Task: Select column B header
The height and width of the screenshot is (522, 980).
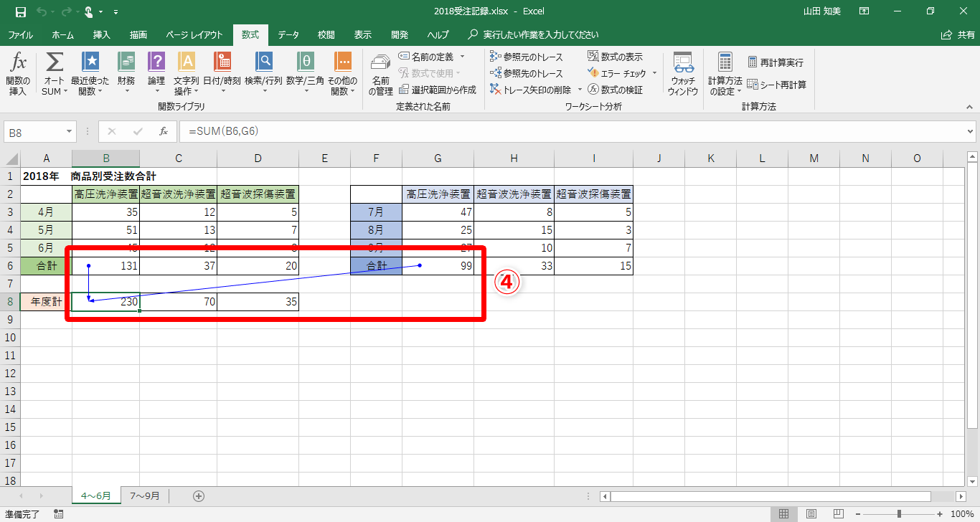Action: (106, 158)
